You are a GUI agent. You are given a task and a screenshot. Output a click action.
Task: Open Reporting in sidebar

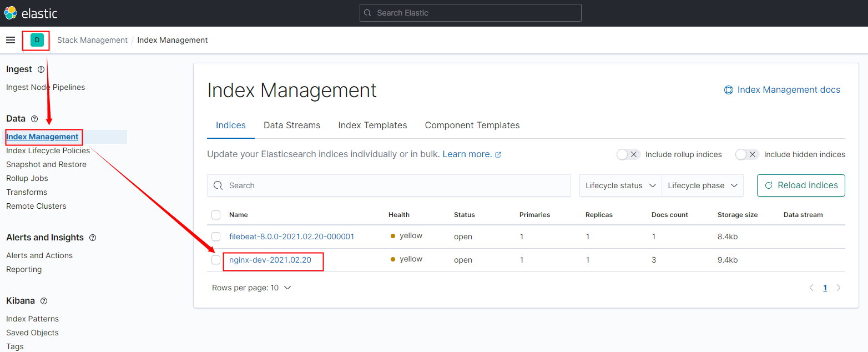tap(24, 269)
